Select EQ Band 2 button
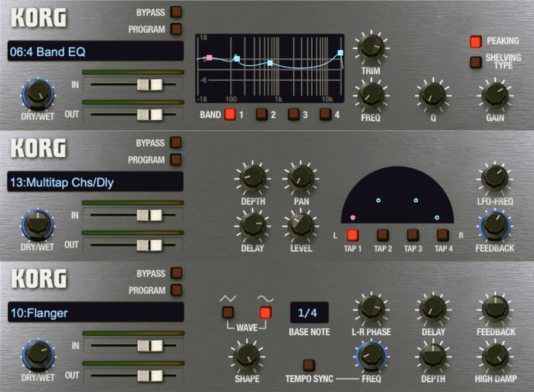Viewport: 534px width, 392px height. tap(262, 114)
